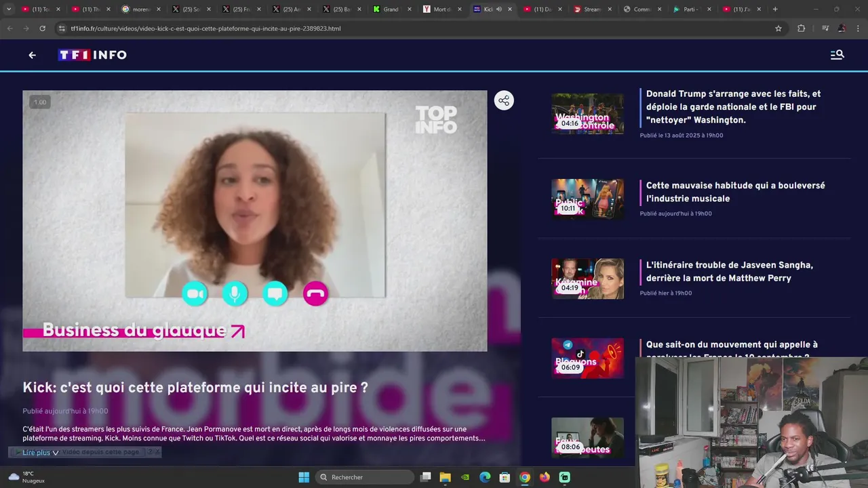Open the Chrome profile avatar
868x488 pixels.
(842, 28)
